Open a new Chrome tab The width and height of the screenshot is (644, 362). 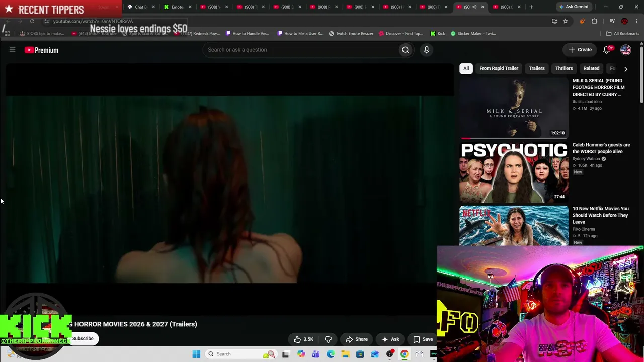coord(531,7)
